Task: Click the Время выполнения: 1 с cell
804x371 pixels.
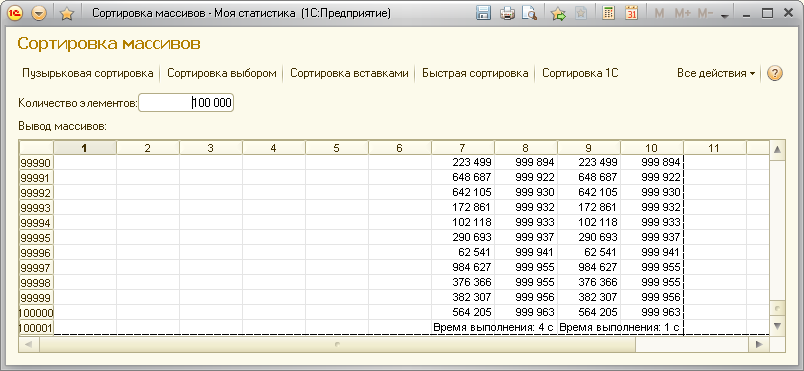Action: click(619, 327)
